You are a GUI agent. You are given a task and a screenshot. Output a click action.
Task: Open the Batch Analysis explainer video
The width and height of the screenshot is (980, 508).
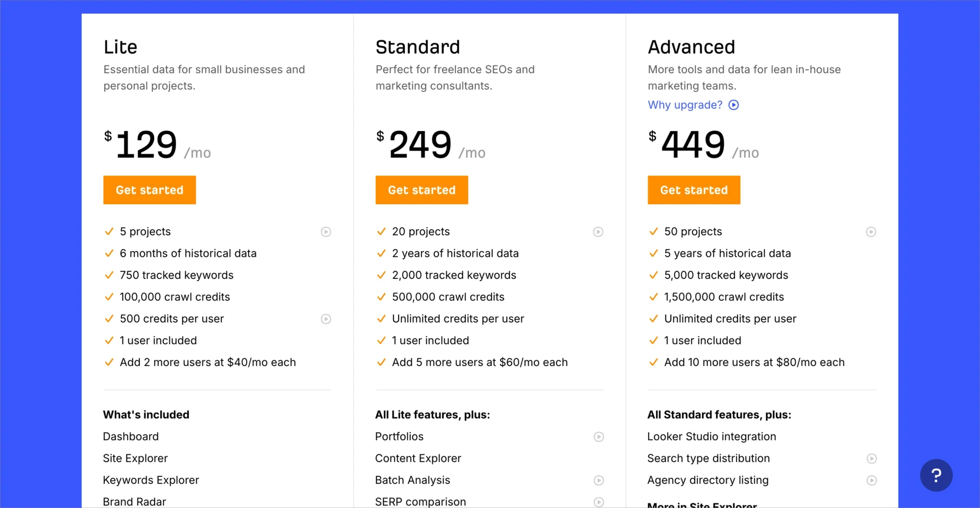pos(598,480)
